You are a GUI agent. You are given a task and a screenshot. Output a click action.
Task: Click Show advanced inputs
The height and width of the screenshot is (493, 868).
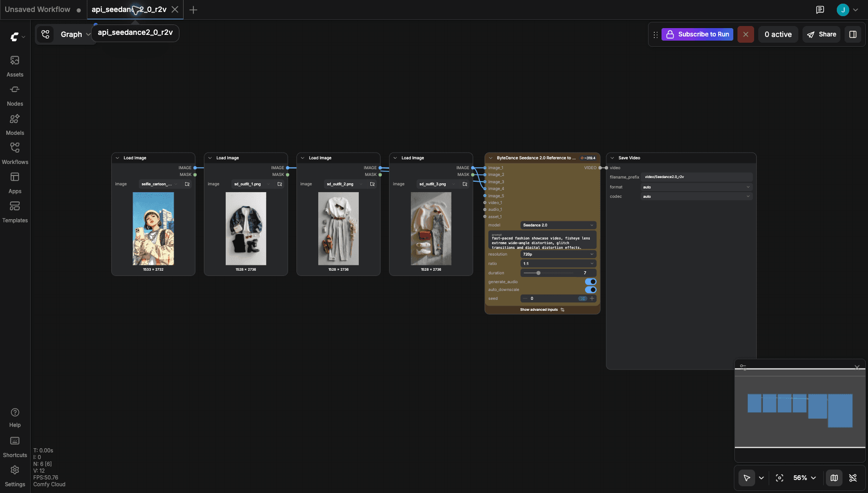pyautogui.click(x=542, y=310)
